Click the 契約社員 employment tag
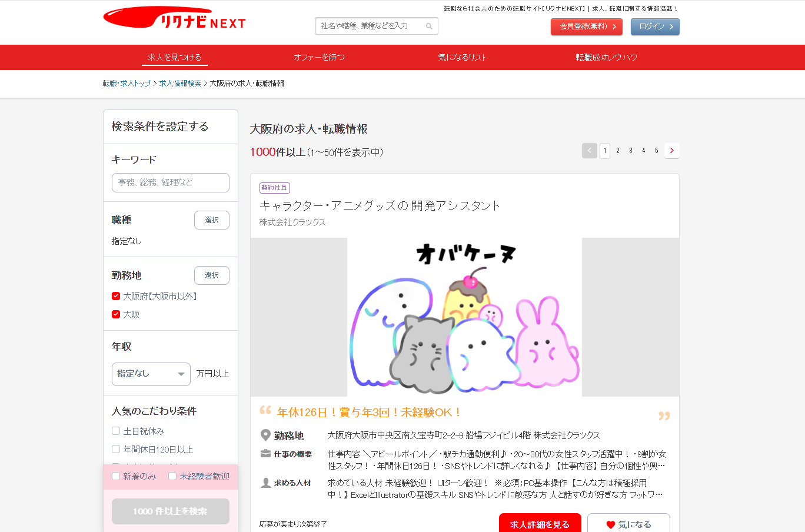The width and height of the screenshot is (805, 532). (275, 188)
